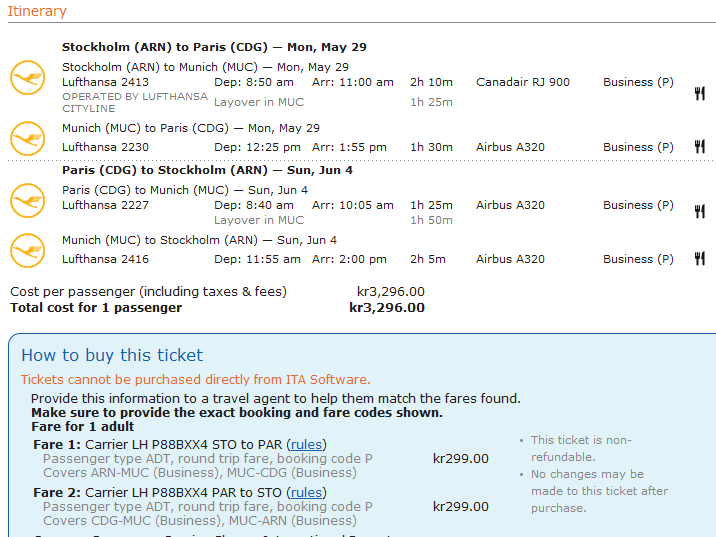Click the Itinerary heading
This screenshot has width=716, height=537.
point(37,11)
